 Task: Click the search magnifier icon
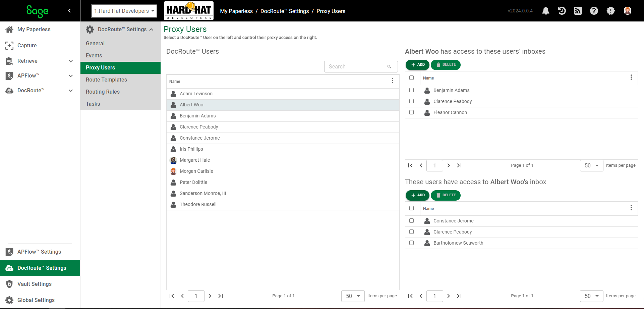click(389, 66)
